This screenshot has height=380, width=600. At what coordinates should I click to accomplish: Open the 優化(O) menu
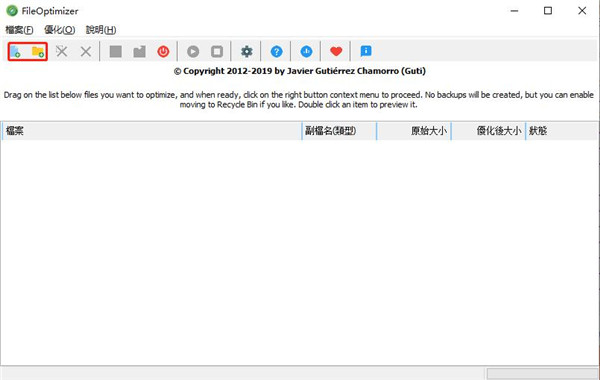(59, 30)
